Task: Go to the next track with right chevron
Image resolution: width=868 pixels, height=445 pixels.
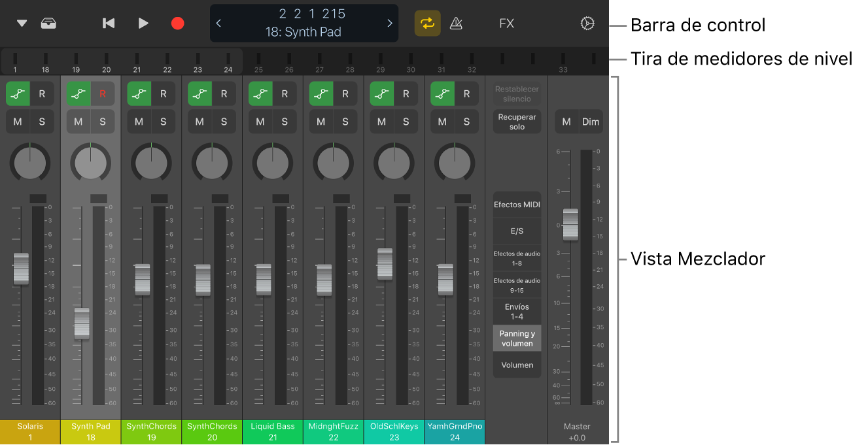Action: click(390, 24)
